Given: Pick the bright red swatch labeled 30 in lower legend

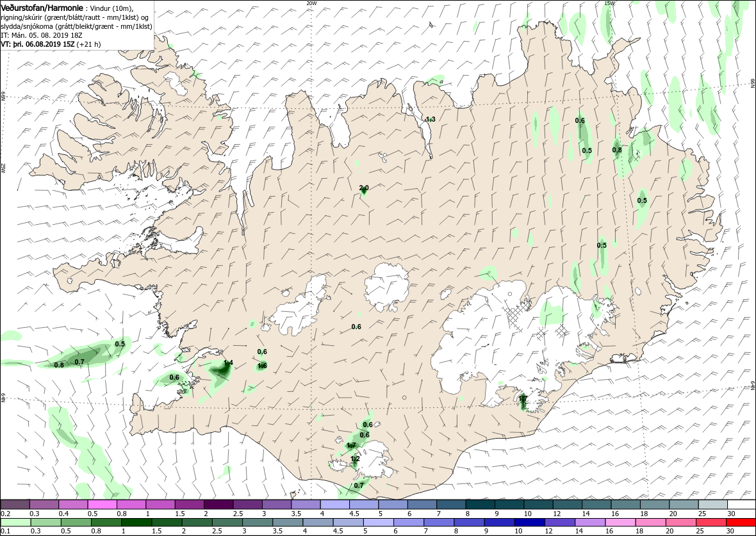Looking at the screenshot, I should (x=741, y=523).
